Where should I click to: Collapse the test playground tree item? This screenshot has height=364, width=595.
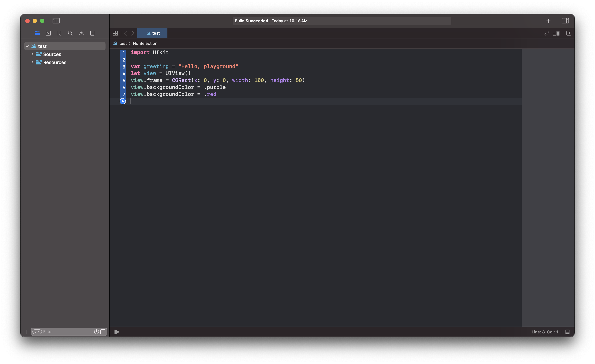click(x=27, y=46)
